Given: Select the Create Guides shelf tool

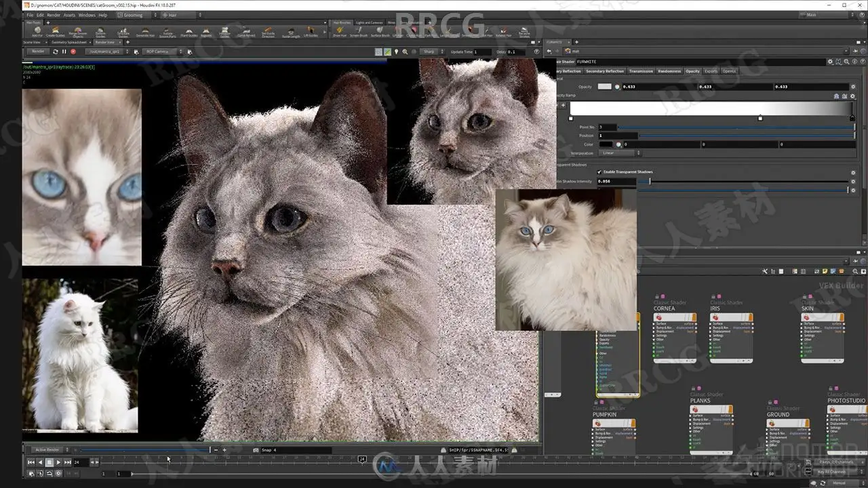Looking at the screenshot, I should click(x=56, y=33).
